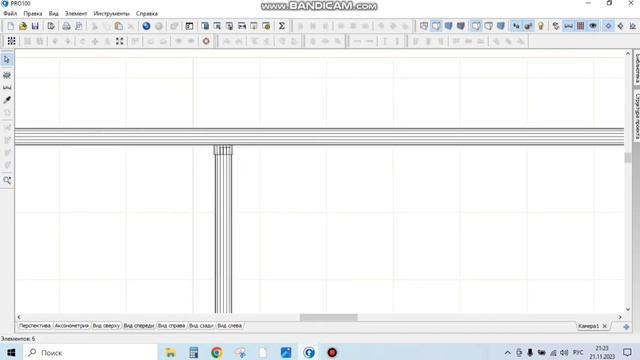
Task: Click the crosshair icon at bottom-right corner
Action: 626,327
